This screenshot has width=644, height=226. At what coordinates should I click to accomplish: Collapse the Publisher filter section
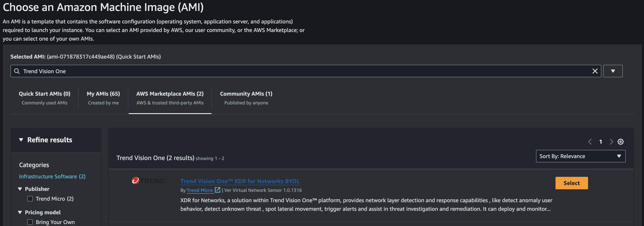[x=20, y=189]
